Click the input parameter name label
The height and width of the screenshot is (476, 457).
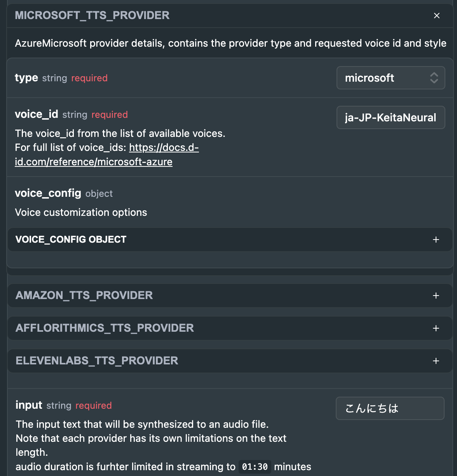29,405
